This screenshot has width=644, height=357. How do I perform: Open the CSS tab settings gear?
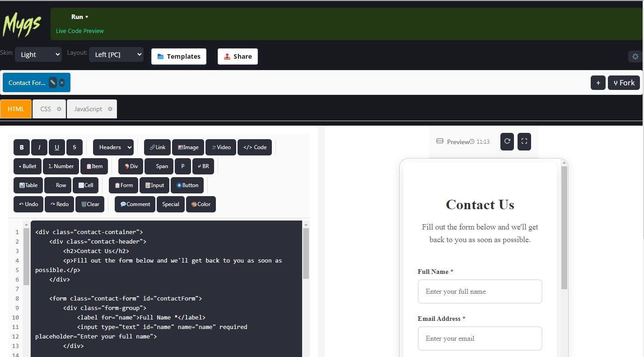tap(58, 109)
